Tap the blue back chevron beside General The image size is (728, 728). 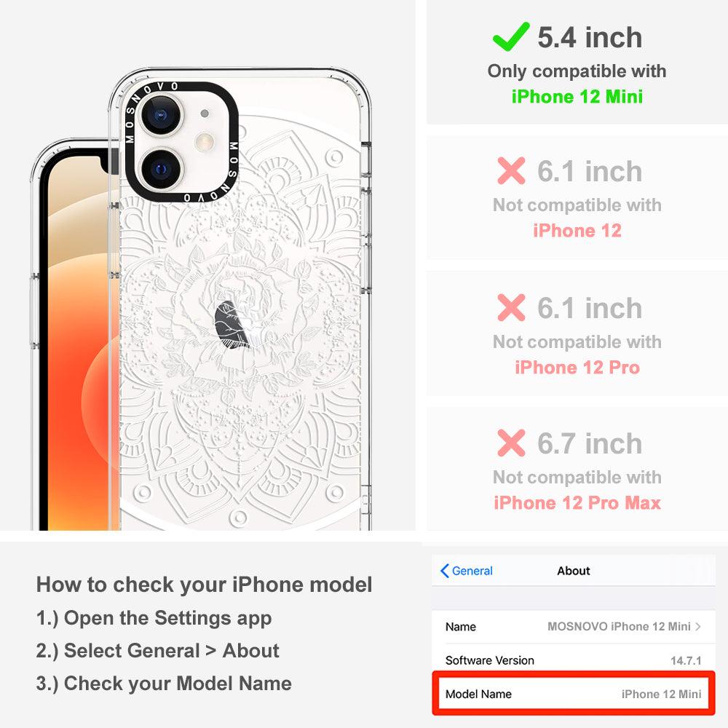tap(444, 571)
